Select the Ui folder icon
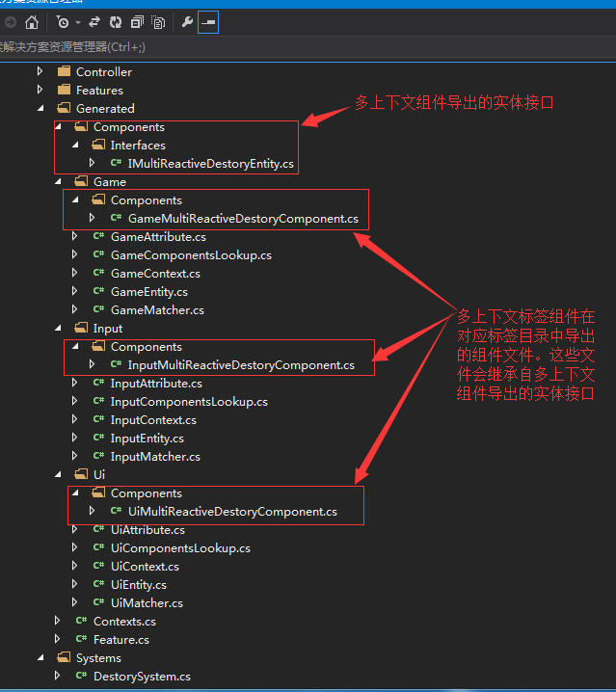 click(81, 474)
